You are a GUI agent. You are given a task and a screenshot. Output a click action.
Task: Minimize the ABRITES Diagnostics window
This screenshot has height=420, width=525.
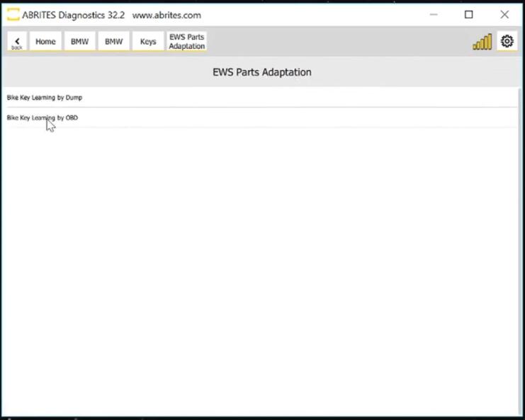pos(434,15)
